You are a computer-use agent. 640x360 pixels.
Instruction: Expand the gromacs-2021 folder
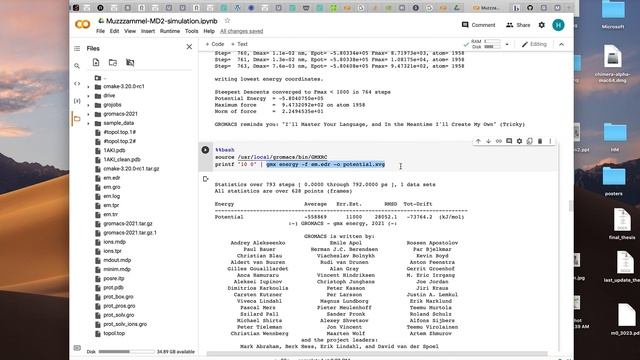(x=89, y=114)
